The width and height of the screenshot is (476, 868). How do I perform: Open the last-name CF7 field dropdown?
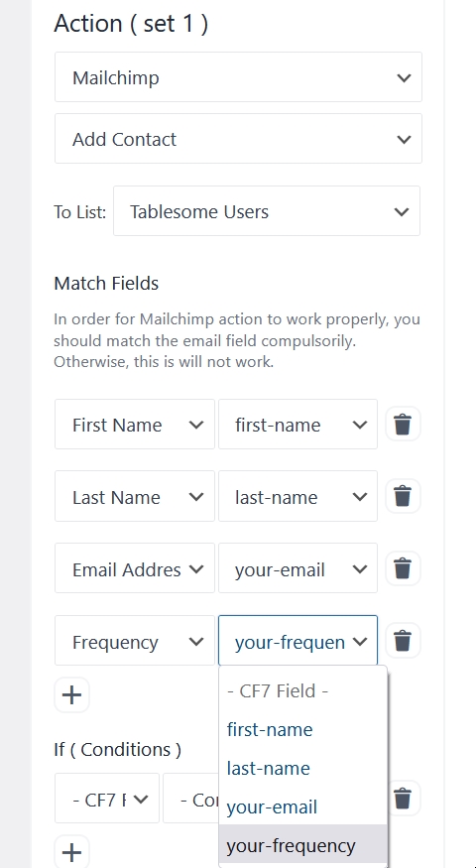click(297, 496)
